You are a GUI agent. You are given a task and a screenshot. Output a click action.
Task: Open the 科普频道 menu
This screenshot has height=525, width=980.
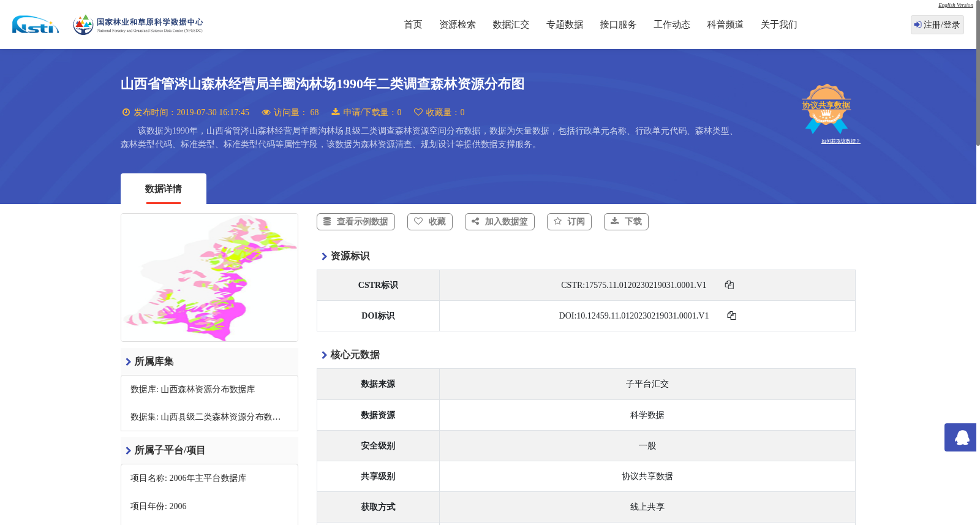tap(725, 25)
